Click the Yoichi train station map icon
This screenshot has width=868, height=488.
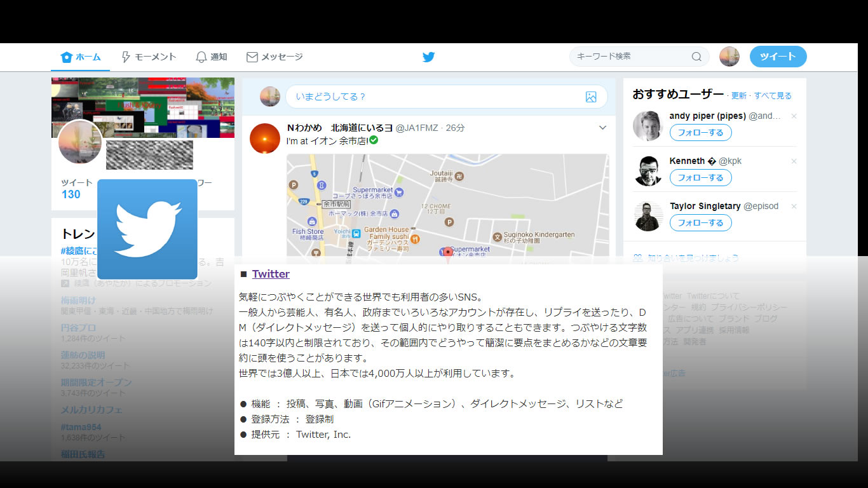pos(356,233)
